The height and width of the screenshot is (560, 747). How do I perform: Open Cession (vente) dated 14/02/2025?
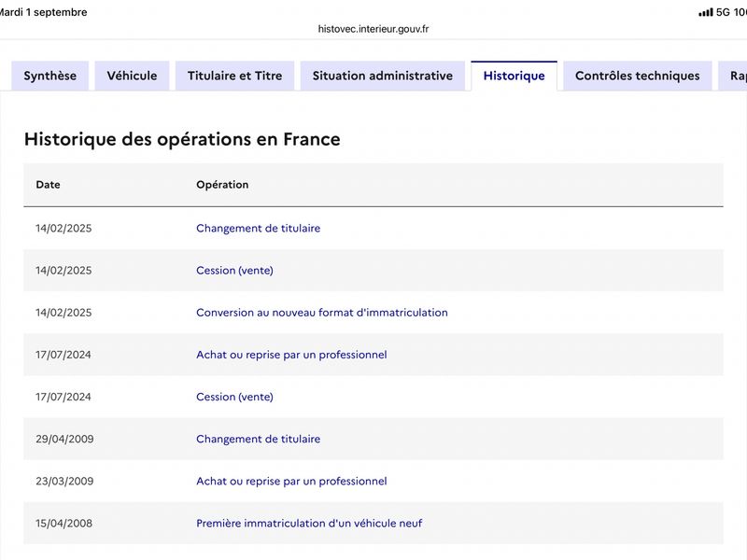(235, 271)
